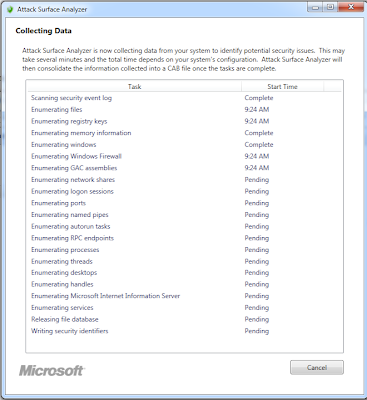367x400 pixels.
Task: Click Pending status for network shares
Action: pyautogui.click(x=257, y=180)
